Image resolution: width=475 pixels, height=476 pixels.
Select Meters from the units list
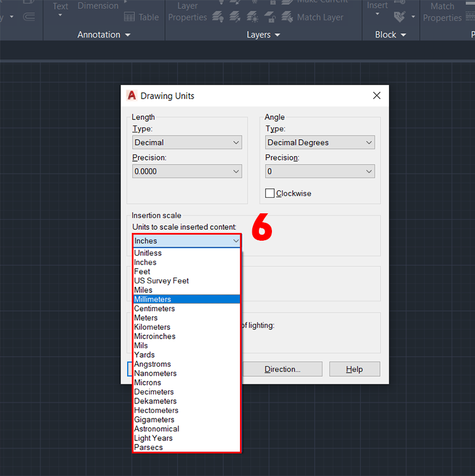[146, 318]
